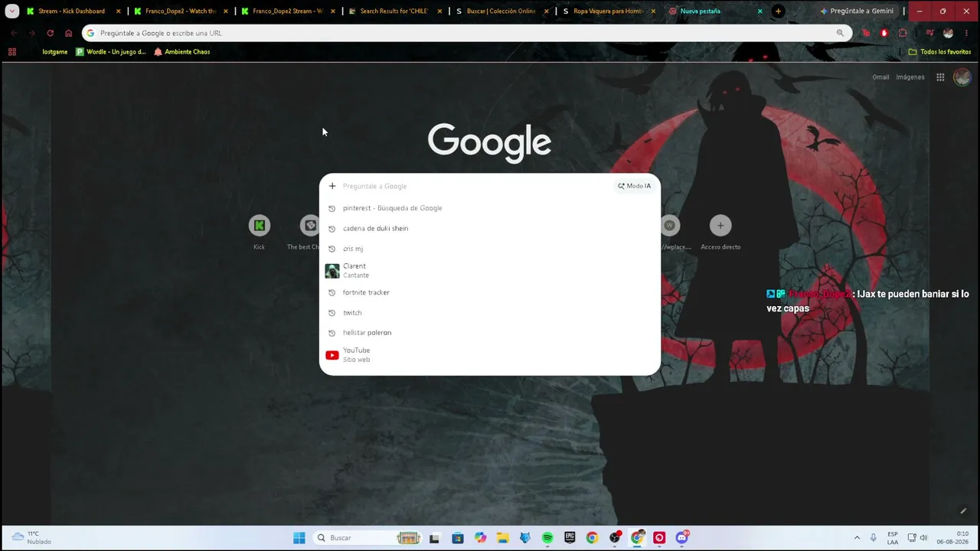The width and height of the screenshot is (980, 551).
Task: Open the Kick shortcut tile
Action: (260, 232)
